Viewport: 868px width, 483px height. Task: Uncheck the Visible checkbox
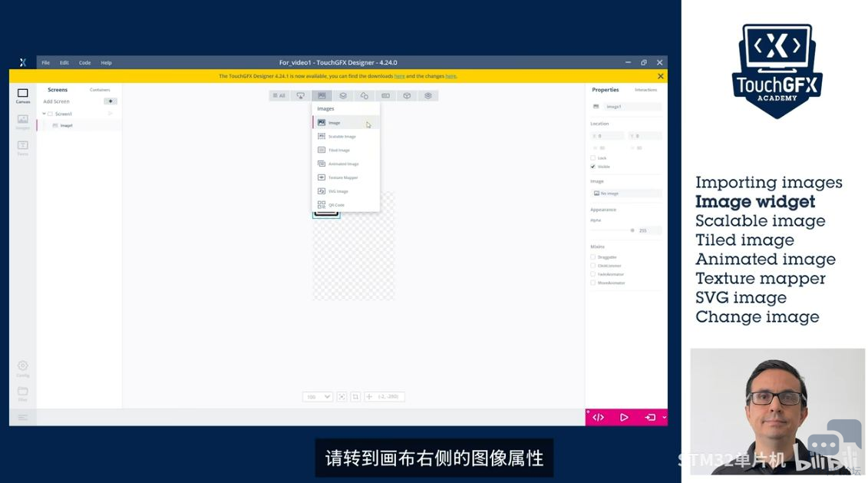593,167
